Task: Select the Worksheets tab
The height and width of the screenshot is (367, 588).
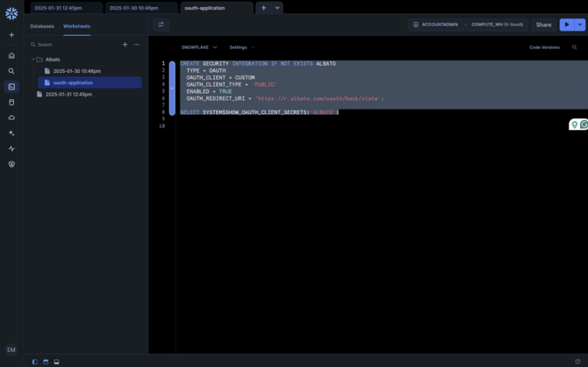Action: click(x=77, y=26)
